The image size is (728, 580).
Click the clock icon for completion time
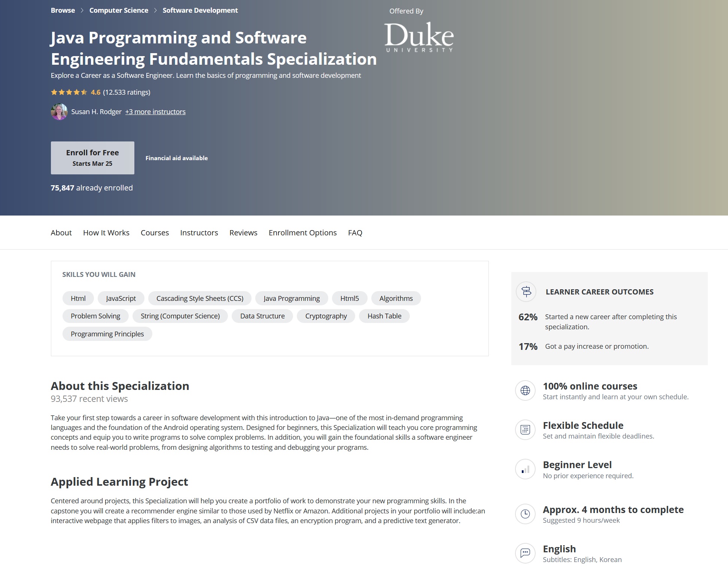(525, 514)
